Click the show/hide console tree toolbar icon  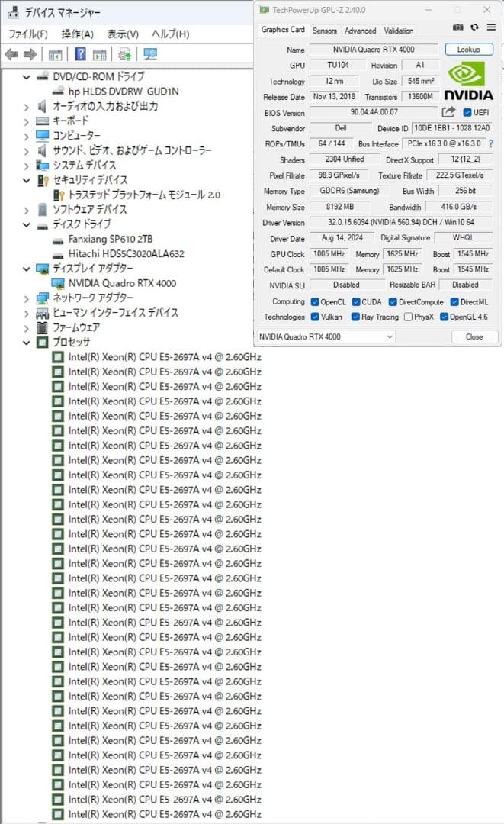click(x=55, y=55)
